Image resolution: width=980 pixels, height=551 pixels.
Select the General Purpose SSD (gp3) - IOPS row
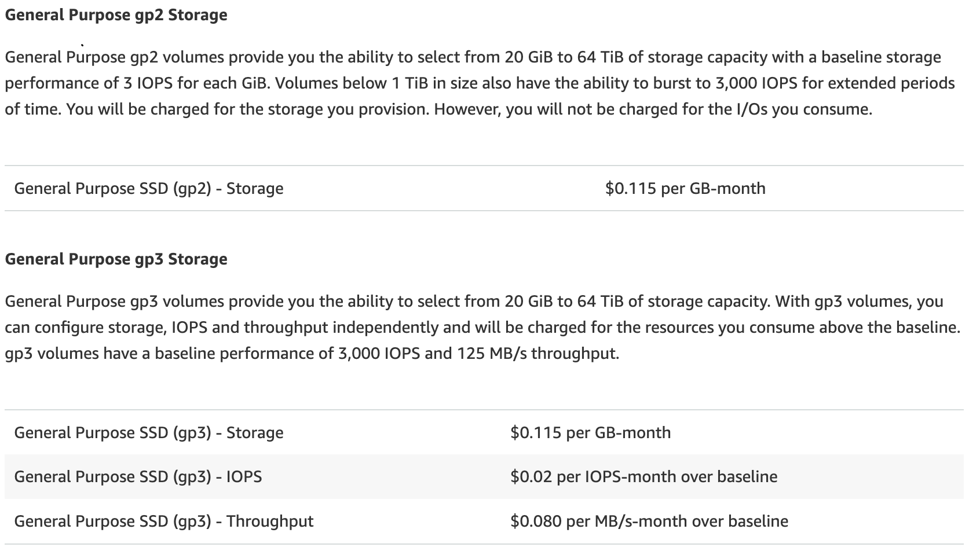[484, 477]
